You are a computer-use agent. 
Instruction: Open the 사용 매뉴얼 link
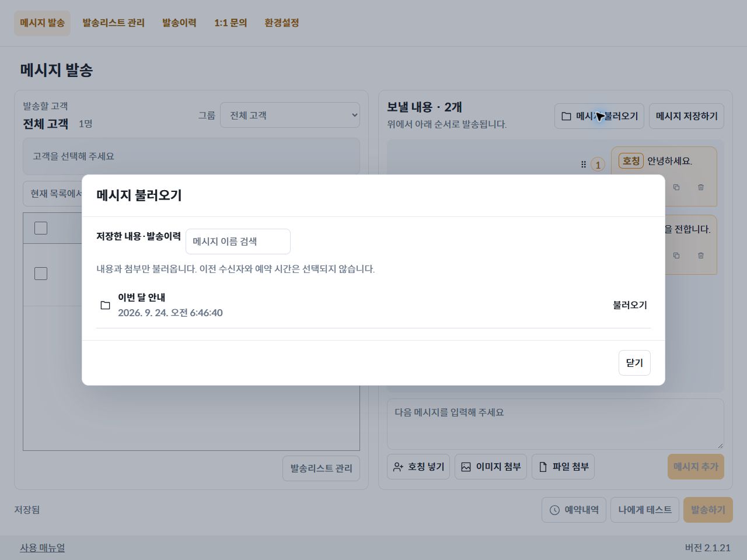point(42,548)
